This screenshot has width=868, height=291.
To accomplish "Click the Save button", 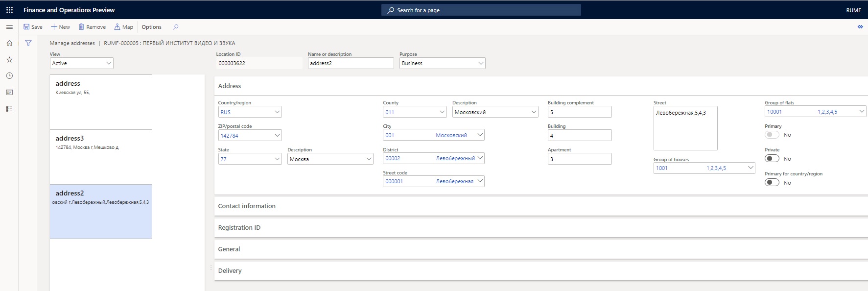I will pos(33,27).
